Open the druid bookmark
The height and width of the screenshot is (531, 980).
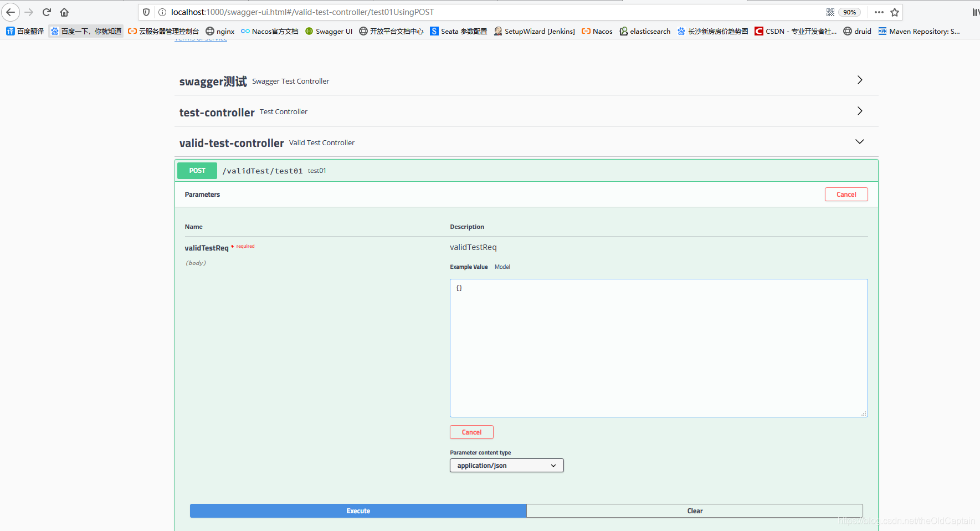click(857, 31)
